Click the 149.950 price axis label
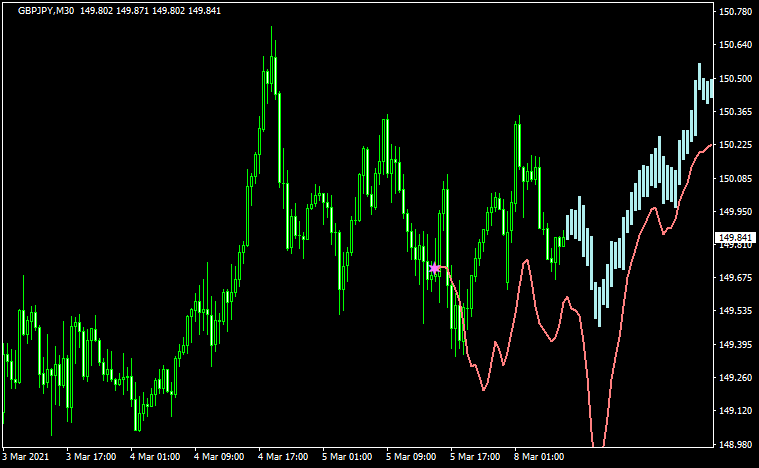This screenshot has height=468, width=759. (735, 212)
